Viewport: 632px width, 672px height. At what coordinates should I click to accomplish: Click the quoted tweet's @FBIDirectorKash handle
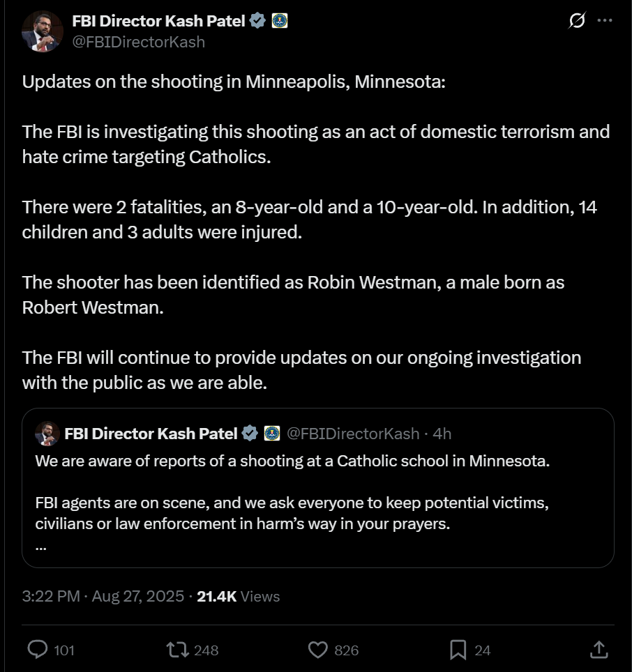[353, 434]
